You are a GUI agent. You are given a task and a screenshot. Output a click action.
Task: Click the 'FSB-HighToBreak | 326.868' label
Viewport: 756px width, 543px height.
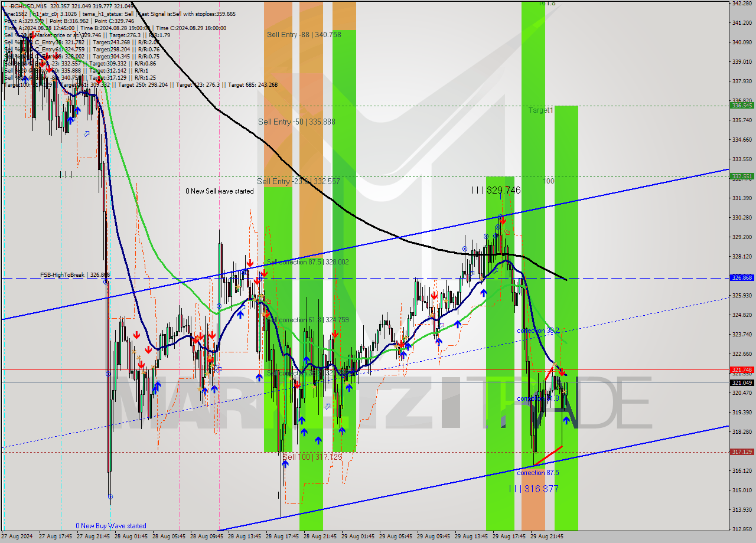click(75, 275)
